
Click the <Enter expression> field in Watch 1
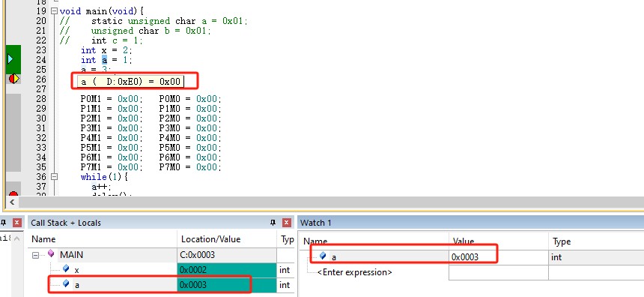pyautogui.click(x=355, y=272)
